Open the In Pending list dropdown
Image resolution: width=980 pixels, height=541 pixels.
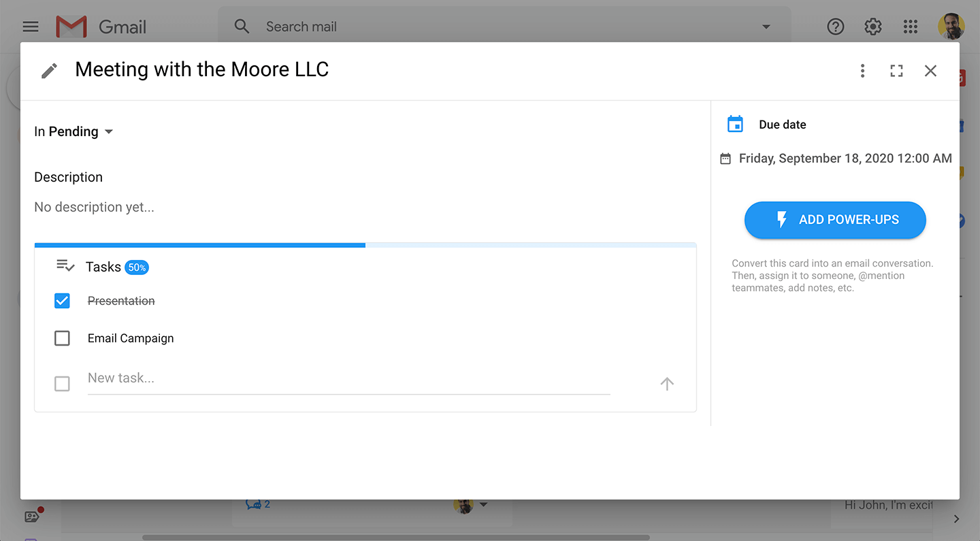pyautogui.click(x=73, y=131)
